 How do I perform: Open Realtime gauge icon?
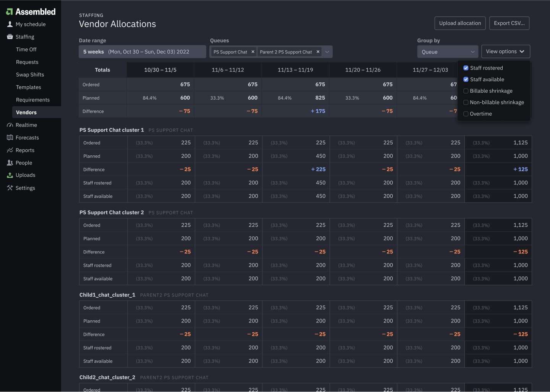coord(10,125)
